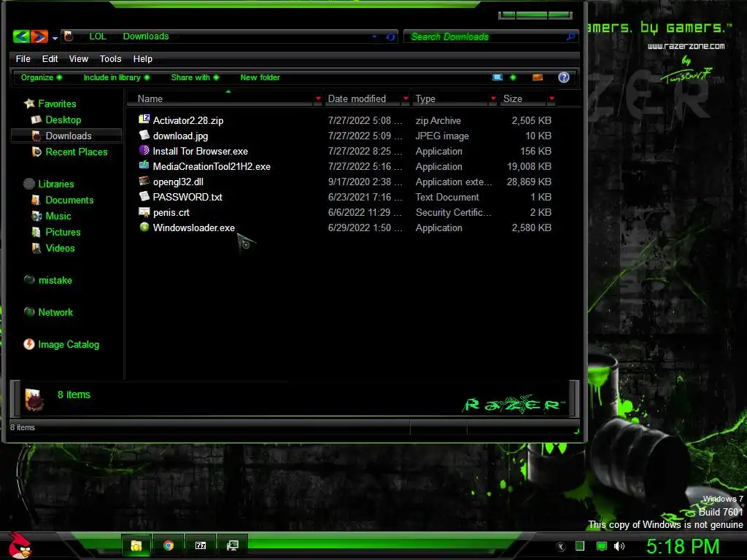This screenshot has height=560, width=747.
Task: Open Name column filter arrow
Action: tap(318, 98)
